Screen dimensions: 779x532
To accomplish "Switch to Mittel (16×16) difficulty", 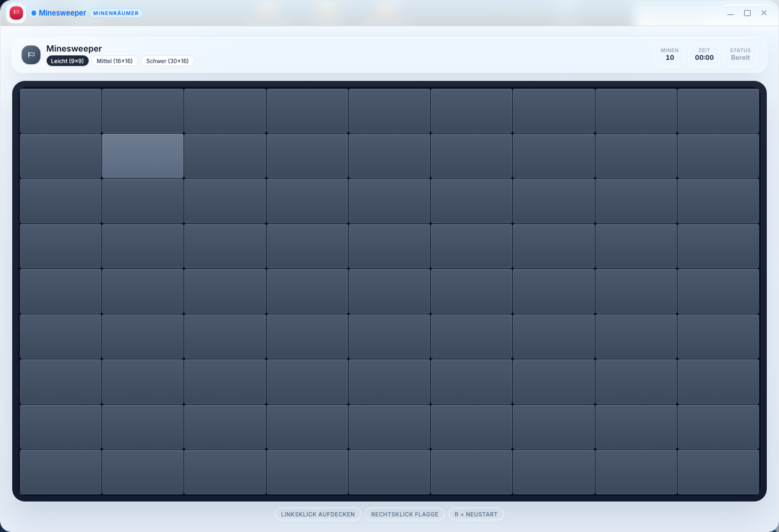I will (115, 60).
